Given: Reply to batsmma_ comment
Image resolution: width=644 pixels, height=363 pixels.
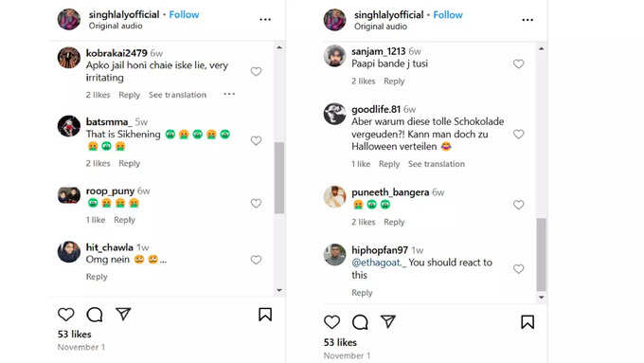Looking at the screenshot, I should tap(130, 163).
